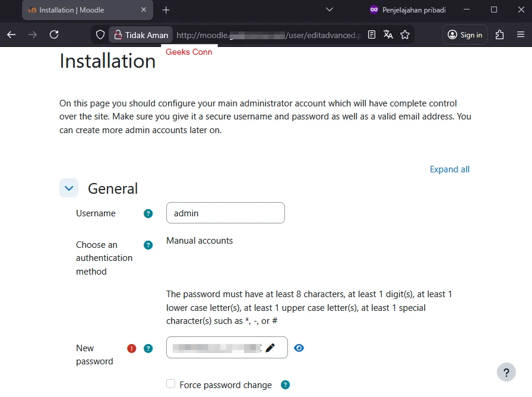Open a new browser tab
Screen dimensions: 532x397
coord(165,10)
